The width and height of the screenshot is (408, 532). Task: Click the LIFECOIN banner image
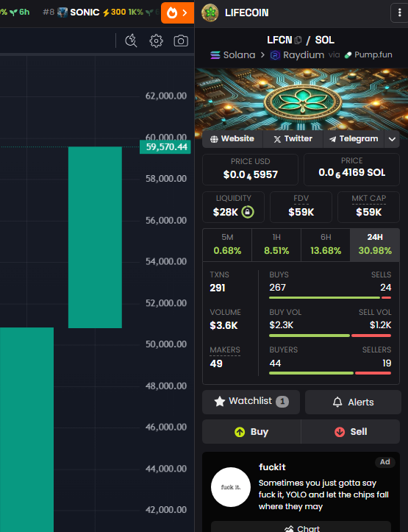point(301,99)
